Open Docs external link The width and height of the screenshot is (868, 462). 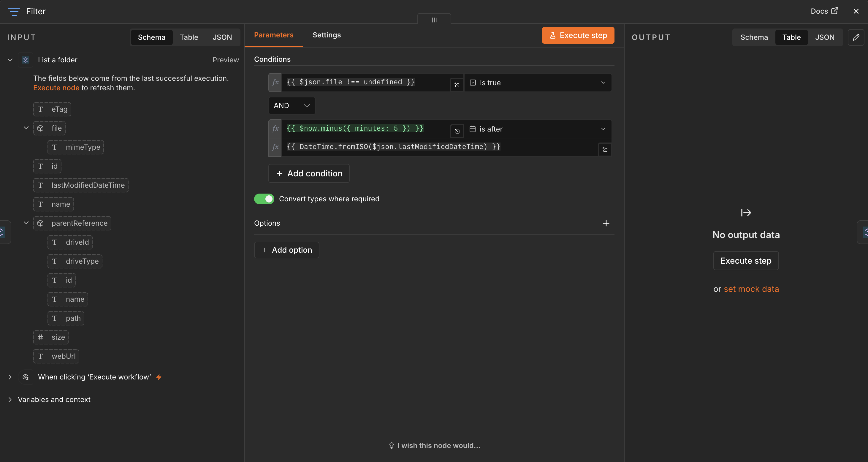(824, 11)
